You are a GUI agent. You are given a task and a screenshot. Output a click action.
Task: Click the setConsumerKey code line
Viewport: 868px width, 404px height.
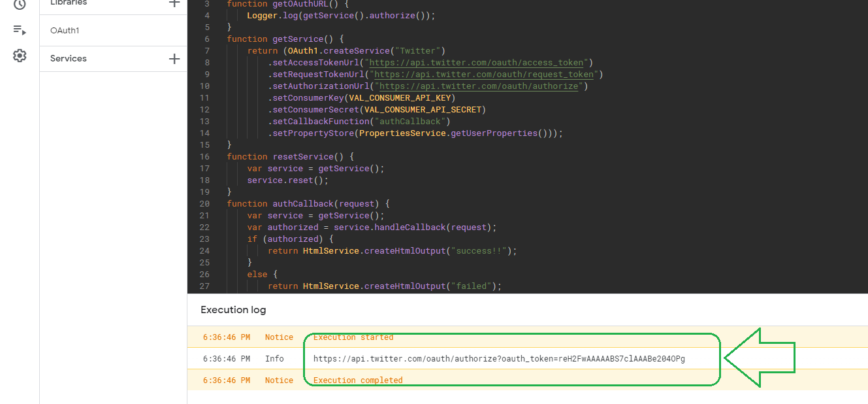click(361, 98)
